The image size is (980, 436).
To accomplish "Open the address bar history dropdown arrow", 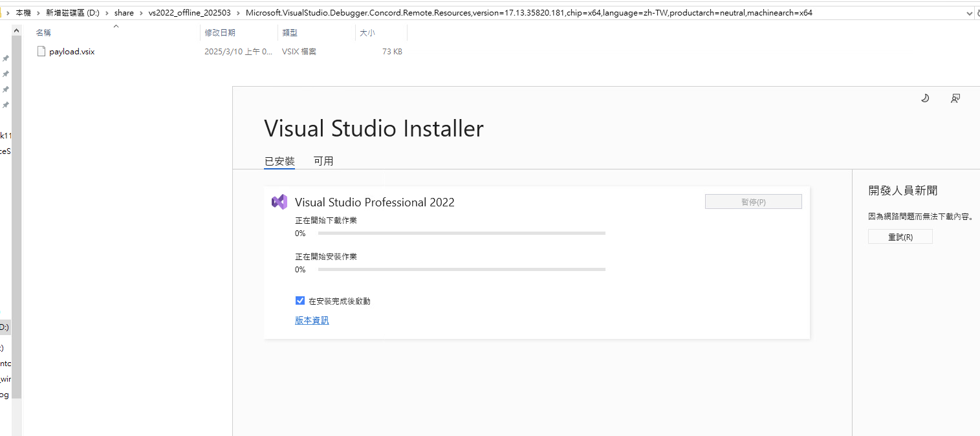I will point(970,13).
